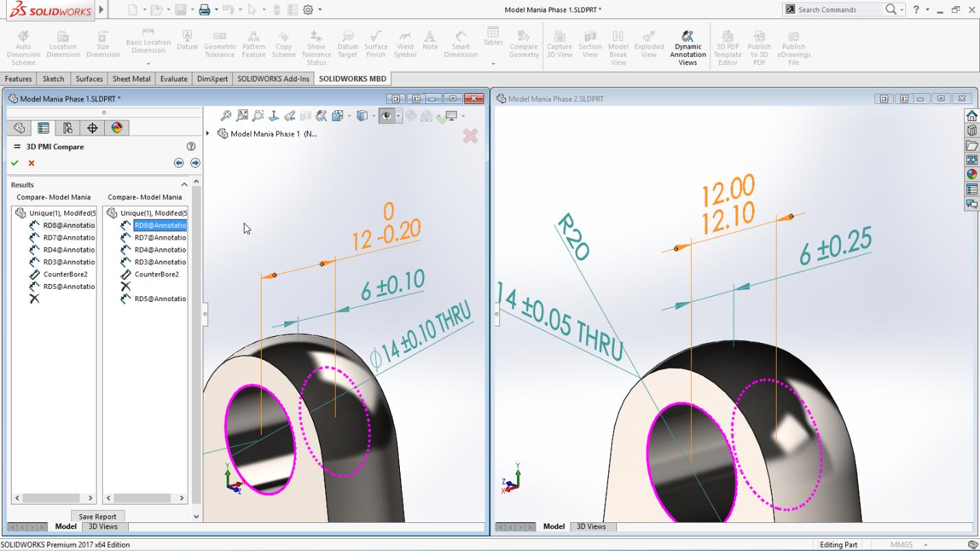Switch to the ConfigurationManager tab
Screen dimensions: 980x551
point(67,128)
